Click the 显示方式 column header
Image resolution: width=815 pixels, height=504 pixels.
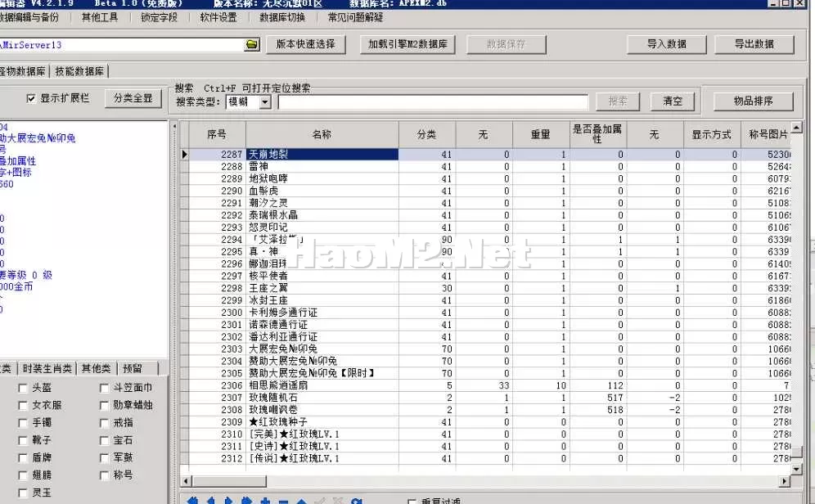click(x=712, y=134)
